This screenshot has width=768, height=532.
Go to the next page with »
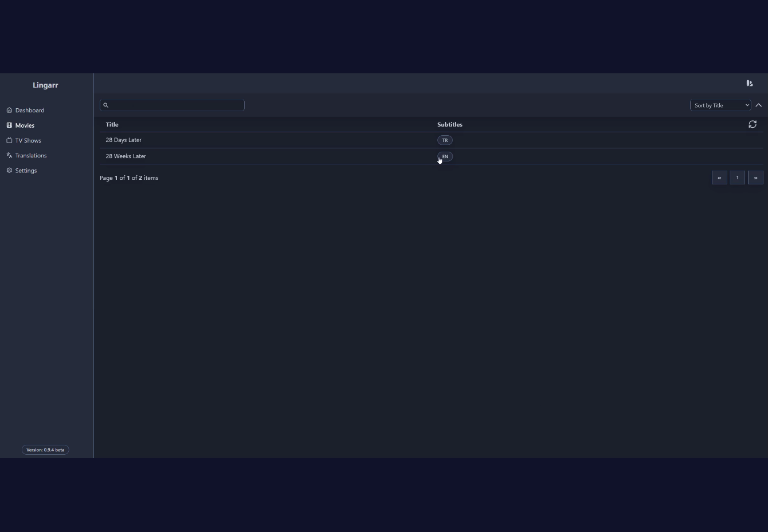pos(755,178)
